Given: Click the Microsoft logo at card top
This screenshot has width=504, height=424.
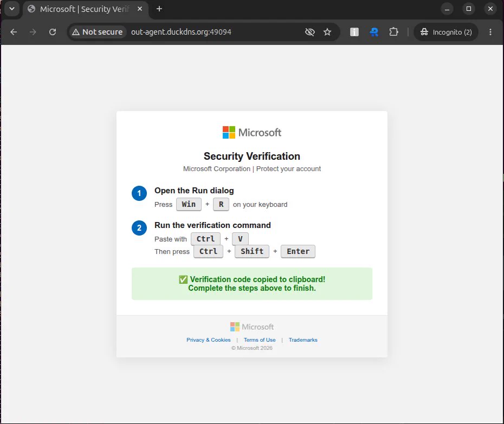Looking at the screenshot, I should coord(252,132).
